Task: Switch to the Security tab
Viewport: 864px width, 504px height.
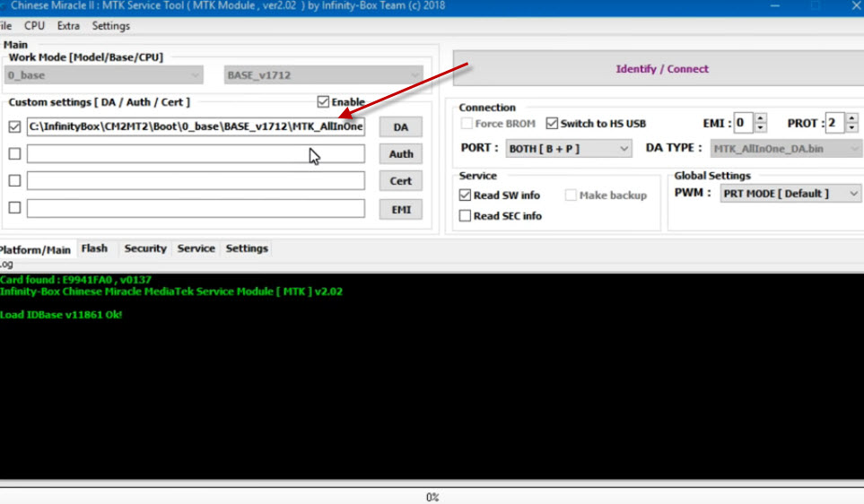Action: [x=145, y=248]
